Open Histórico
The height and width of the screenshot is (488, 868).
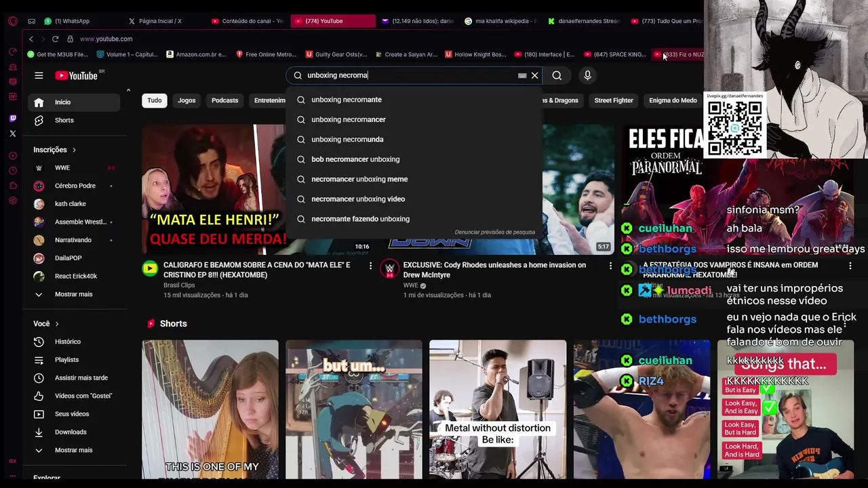coord(74,342)
